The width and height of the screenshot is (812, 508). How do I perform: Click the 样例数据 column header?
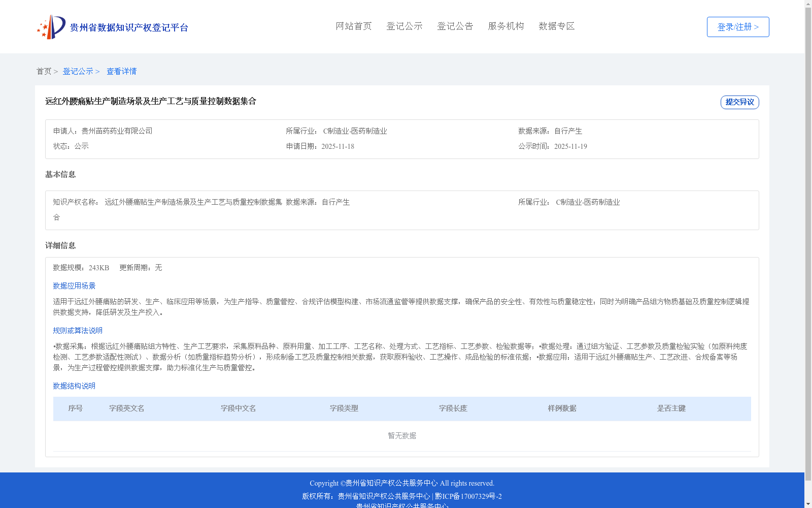tap(562, 408)
